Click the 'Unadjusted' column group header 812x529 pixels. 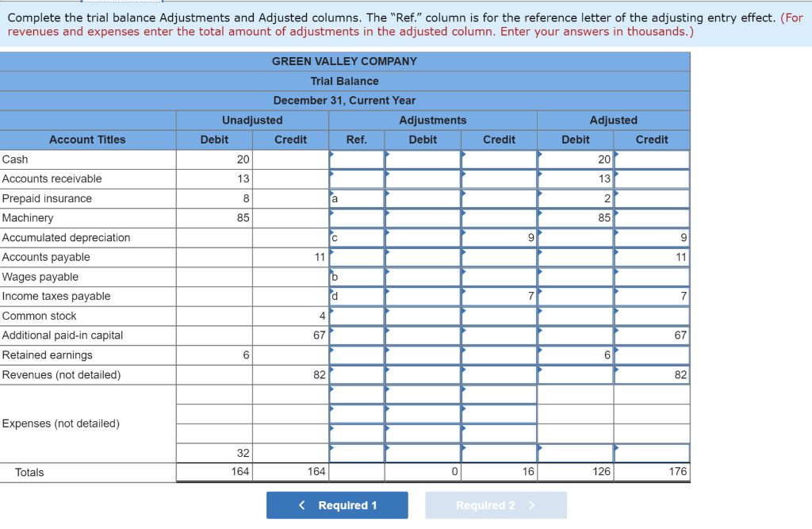(252, 121)
